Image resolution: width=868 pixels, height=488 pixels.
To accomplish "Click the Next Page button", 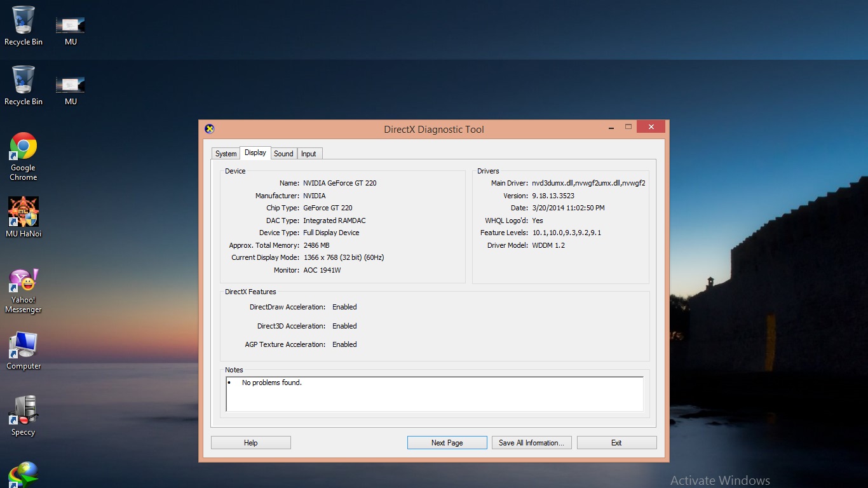I will [x=447, y=443].
